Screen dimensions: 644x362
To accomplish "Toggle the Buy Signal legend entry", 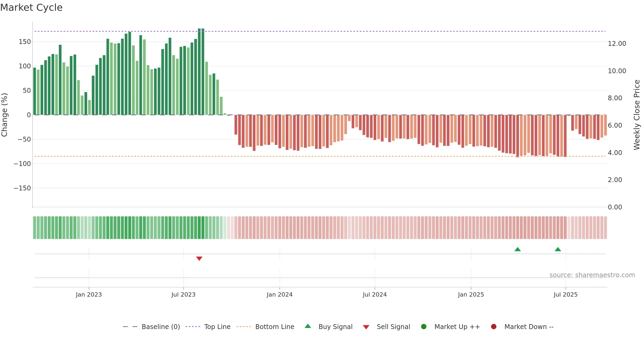I will click(329, 327).
